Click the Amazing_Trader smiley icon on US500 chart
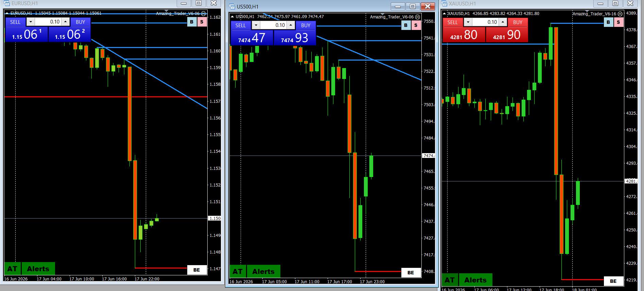Image resolution: width=644 pixels, height=291 pixels. click(417, 17)
